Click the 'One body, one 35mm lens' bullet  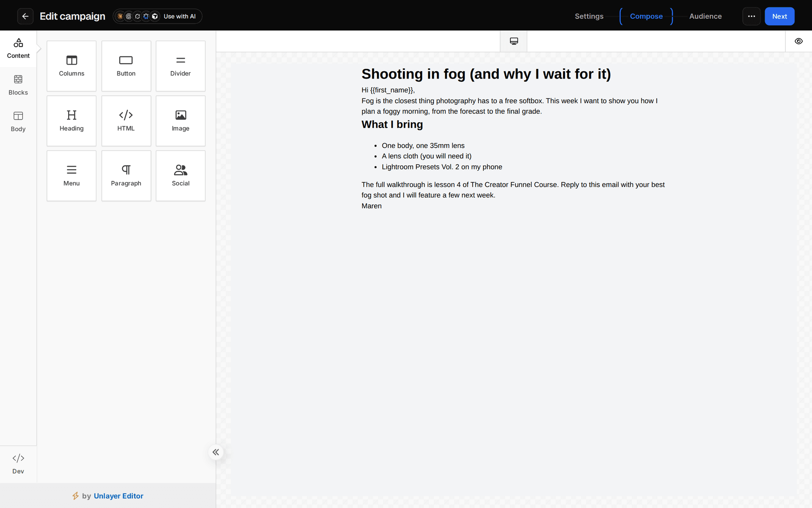423,146
